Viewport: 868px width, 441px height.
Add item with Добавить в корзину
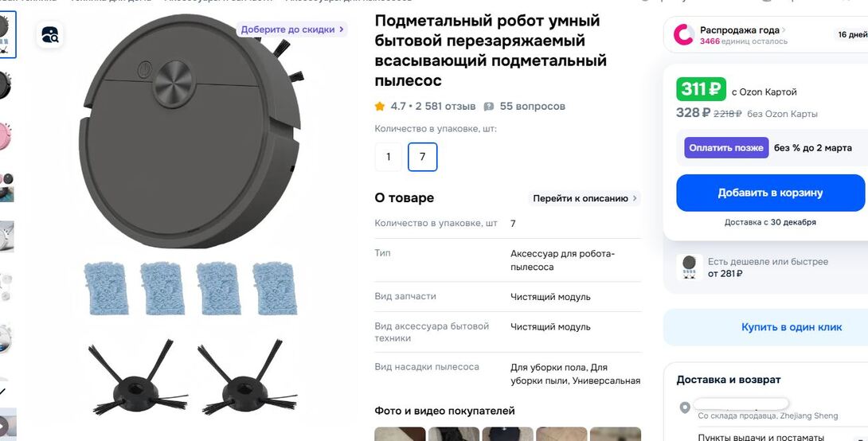click(770, 193)
